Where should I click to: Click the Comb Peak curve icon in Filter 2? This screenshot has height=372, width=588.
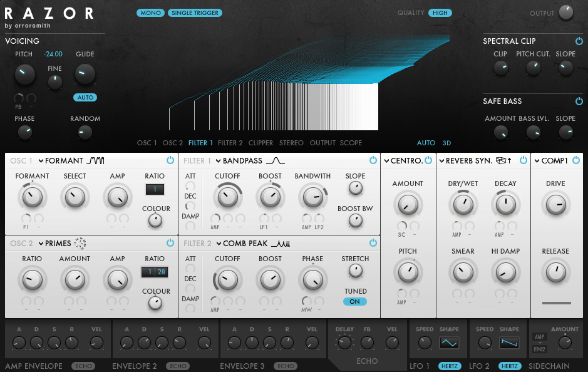coord(281,244)
